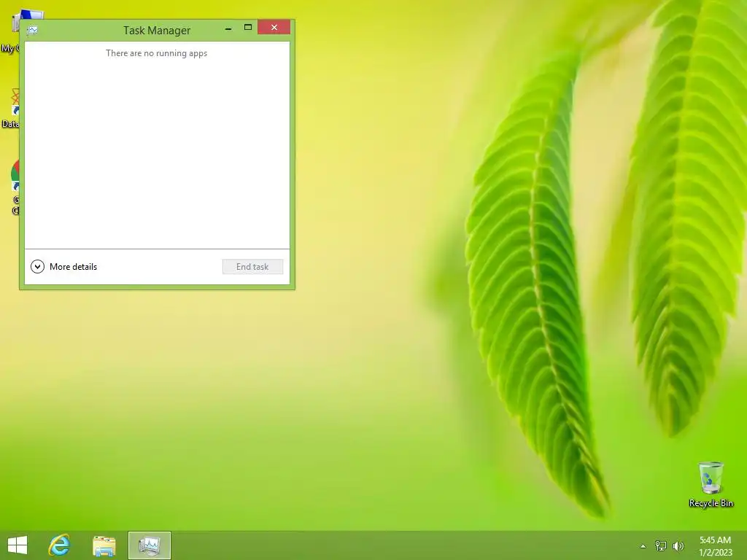Close the Task Manager window
This screenshot has height=560, width=747.
pyautogui.click(x=274, y=28)
